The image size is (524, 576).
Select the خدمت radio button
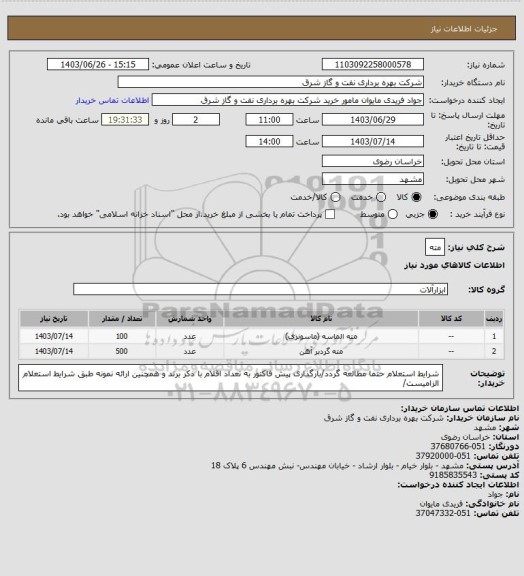381,197
